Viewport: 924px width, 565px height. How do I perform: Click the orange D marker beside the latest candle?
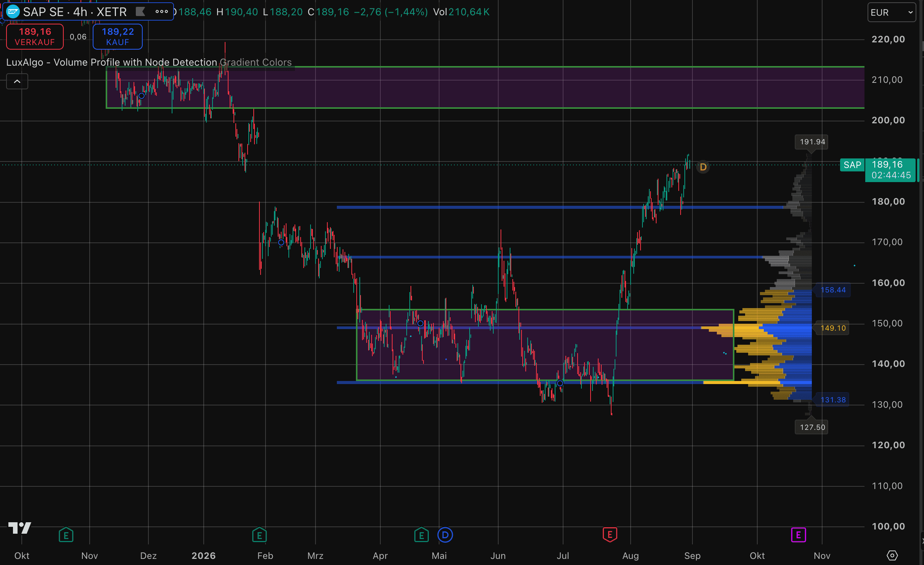click(x=703, y=167)
